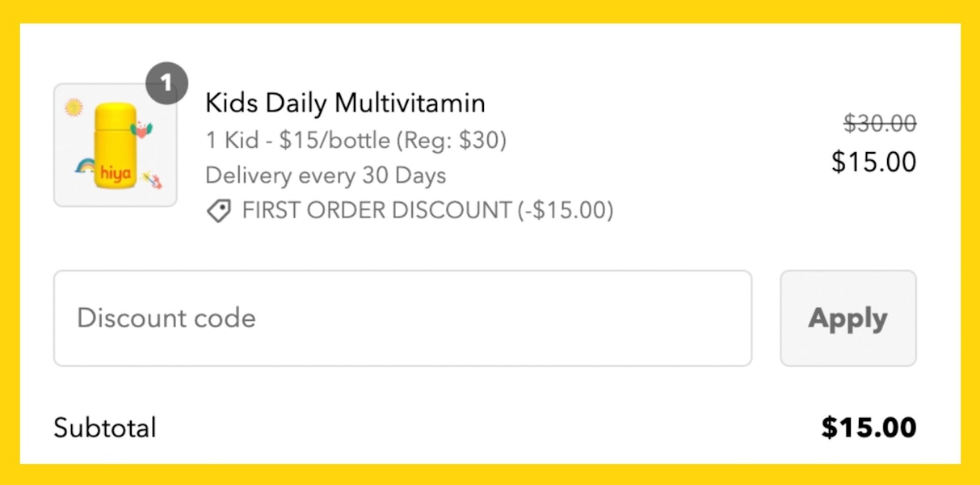Select the Kids Daily Multivitamin product title

pyautogui.click(x=345, y=103)
